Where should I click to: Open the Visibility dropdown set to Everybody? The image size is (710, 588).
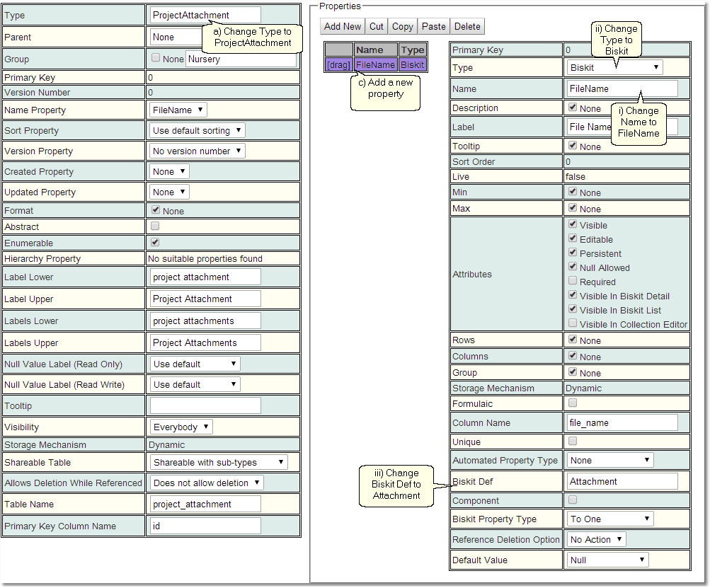point(181,427)
